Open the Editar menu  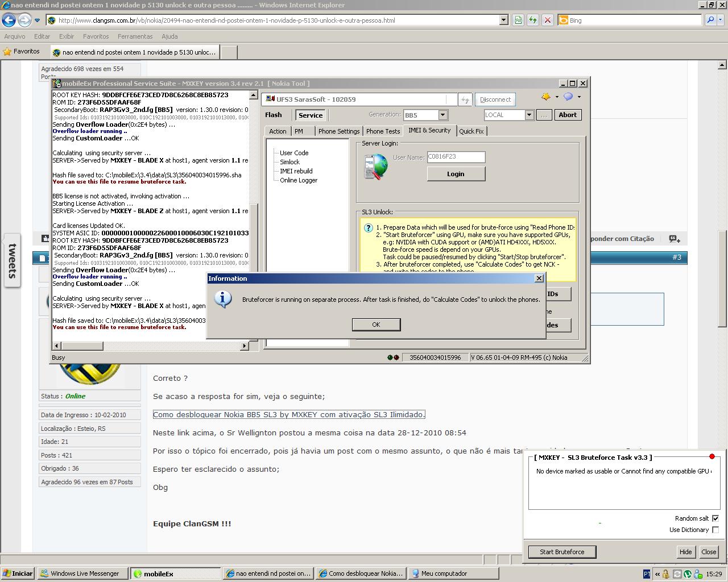[42, 36]
